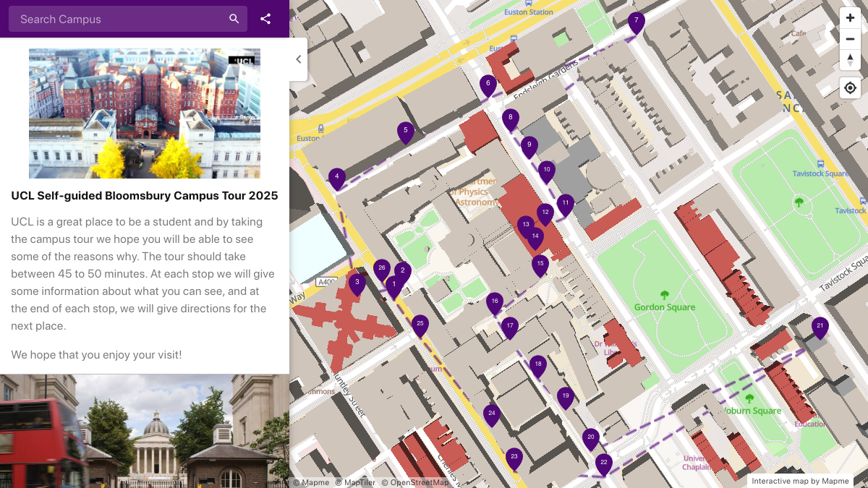Click map marker number 23
This screenshot has width=868, height=488.
point(514,458)
